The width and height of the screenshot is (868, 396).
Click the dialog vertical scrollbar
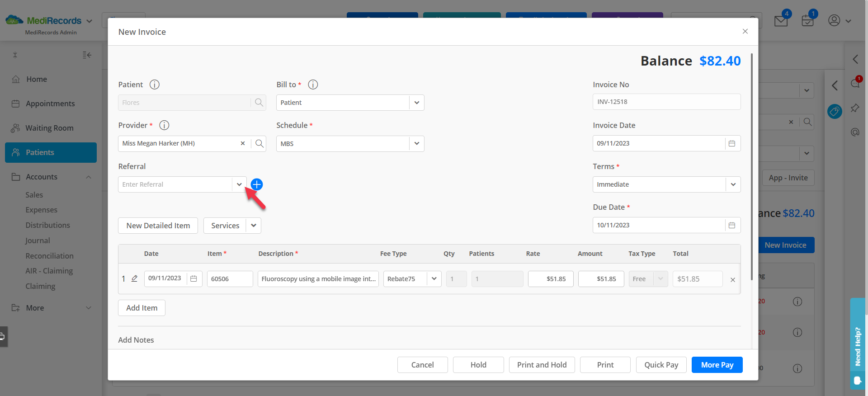click(752, 167)
